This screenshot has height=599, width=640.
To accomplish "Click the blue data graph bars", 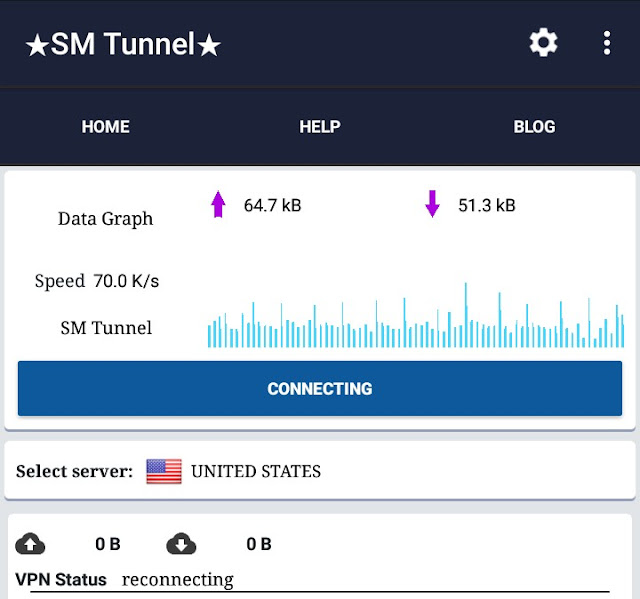I will (x=416, y=323).
